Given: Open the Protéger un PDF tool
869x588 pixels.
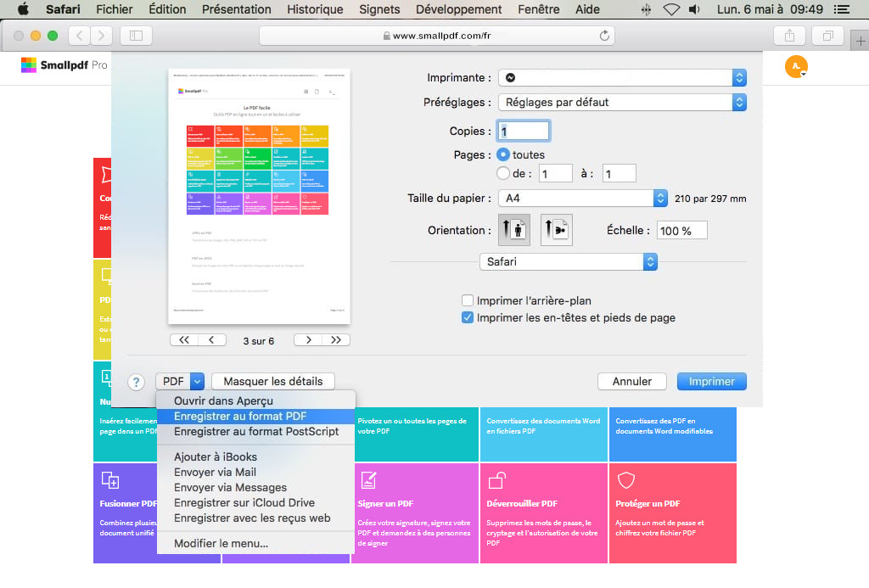Looking at the screenshot, I should (x=673, y=513).
